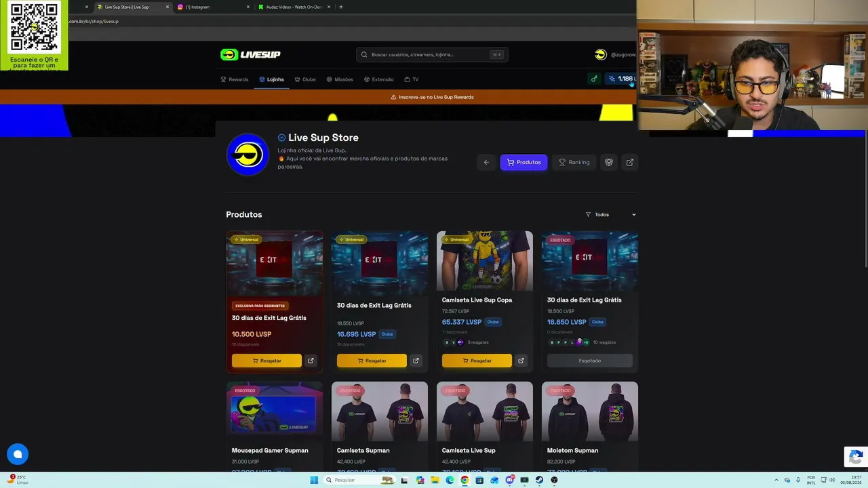This screenshot has height=488, width=868.
Task: Open the Moletom Supman product image
Action: (x=590, y=411)
